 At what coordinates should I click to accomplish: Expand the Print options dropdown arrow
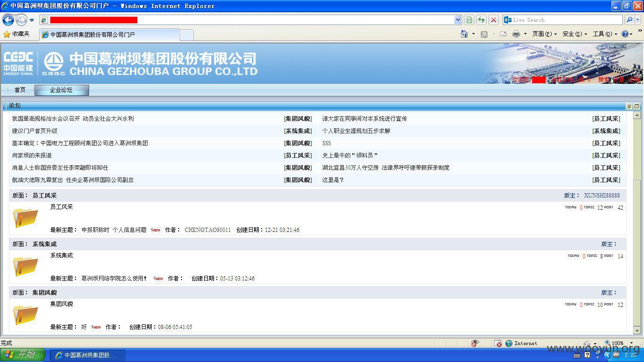coord(525,34)
